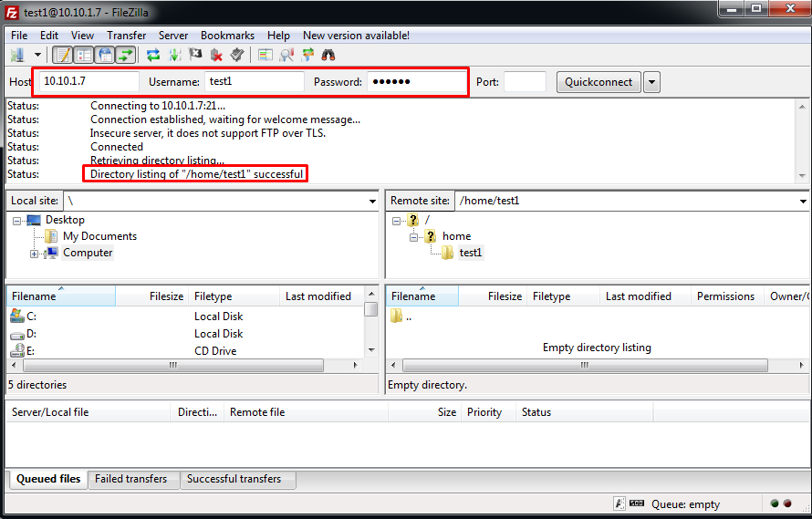Expand the Computer tree node
Viewport: 812px width, 519px height.
(x=34, y=254)
